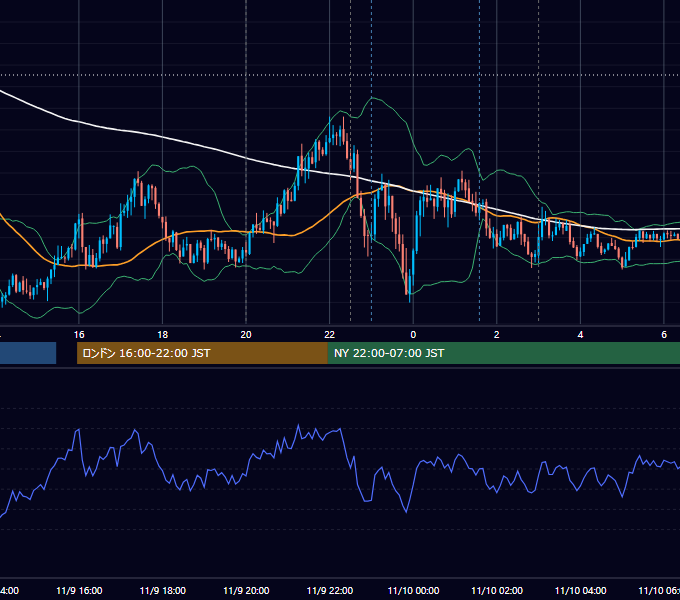Click the 6 hour label on price chart

tap(664, 335)
